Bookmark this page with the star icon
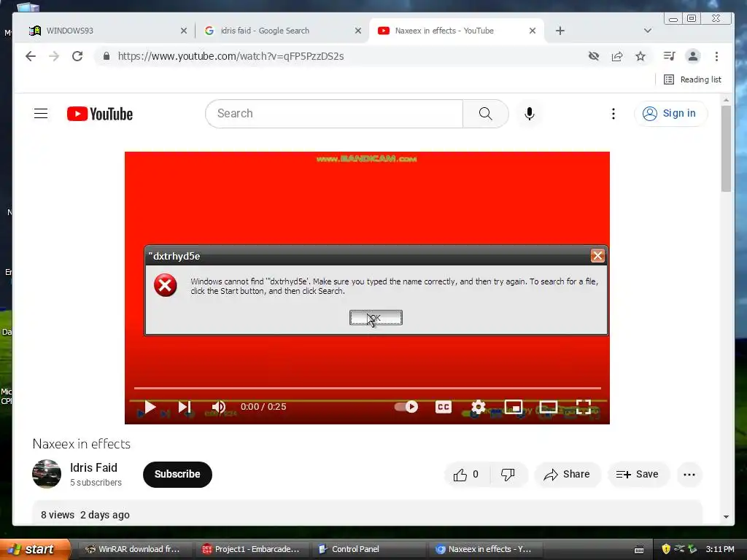 [x=640, y=56]
